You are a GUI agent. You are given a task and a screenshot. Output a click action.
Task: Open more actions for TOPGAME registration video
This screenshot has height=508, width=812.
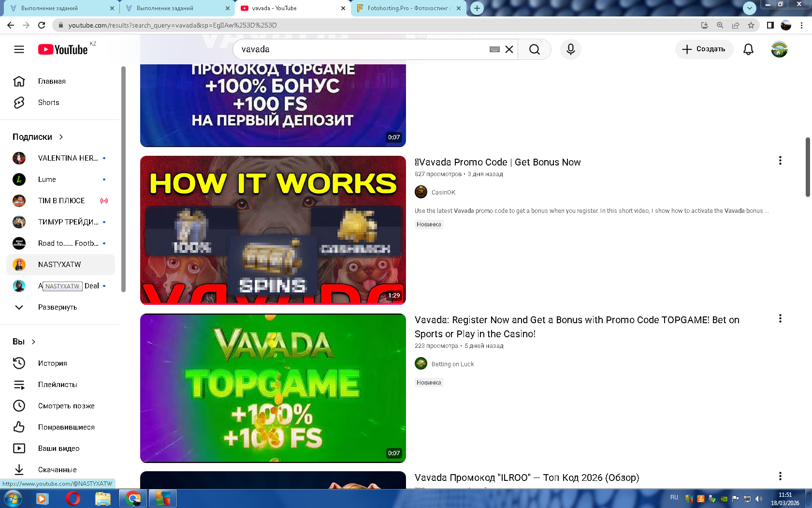[x=780, y=318]
